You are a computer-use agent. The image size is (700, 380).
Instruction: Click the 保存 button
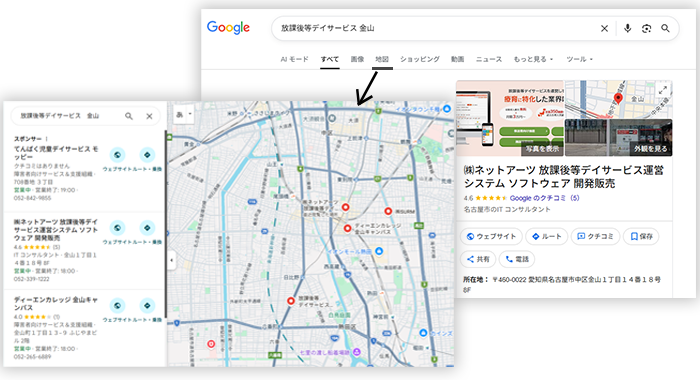pos(641,236)
